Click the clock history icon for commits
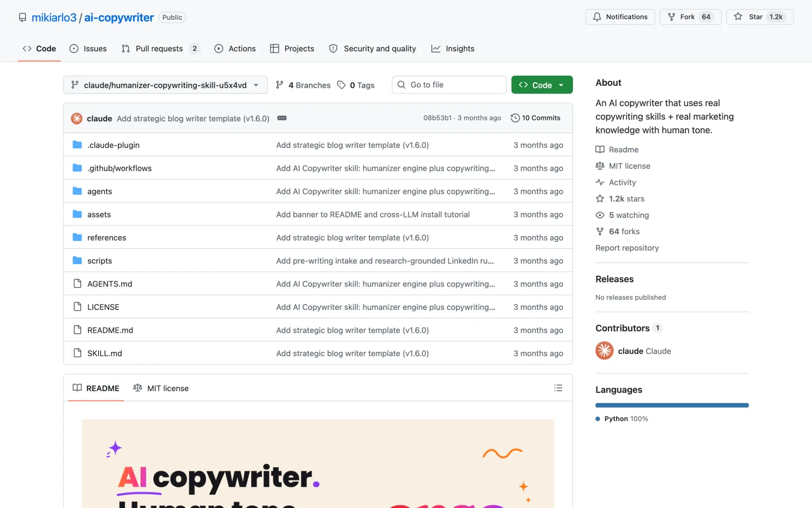 [515, 118]
